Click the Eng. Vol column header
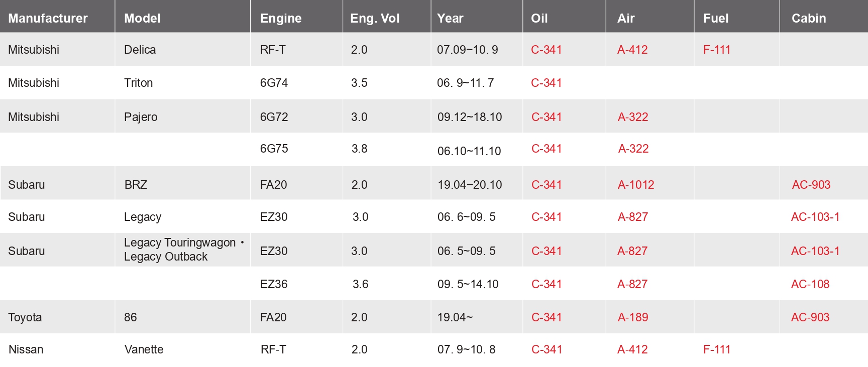This screenshot has width=868, height=367. (375, 18)
